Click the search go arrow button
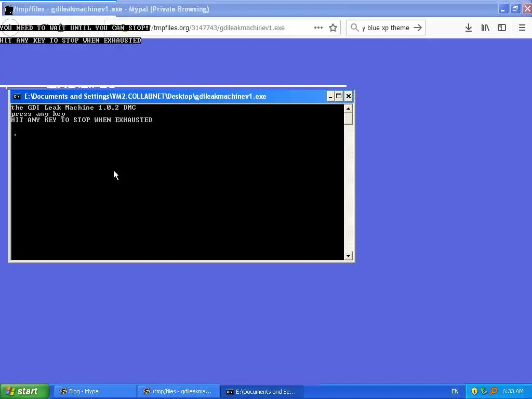The height and width of the screenshot is (399, 532). coord(418,28)
